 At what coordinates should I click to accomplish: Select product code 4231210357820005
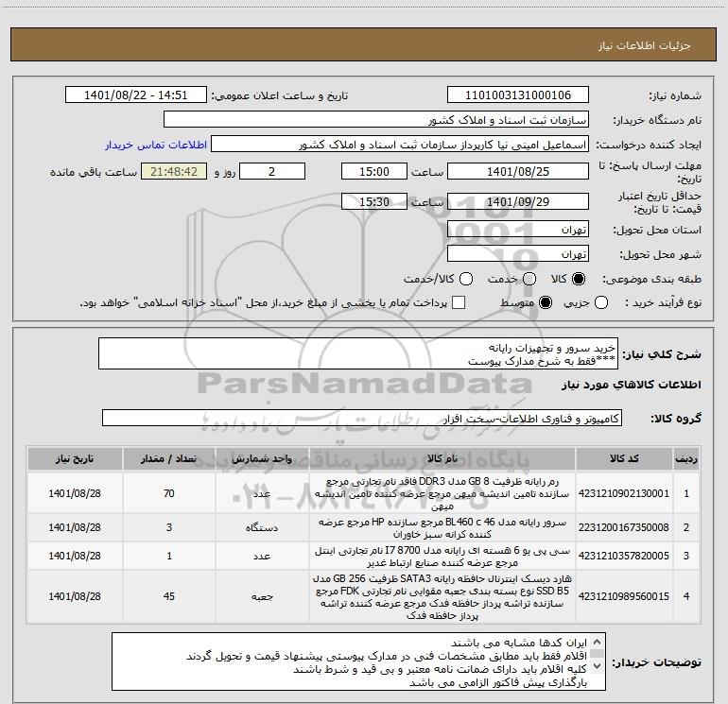(624, 556)
